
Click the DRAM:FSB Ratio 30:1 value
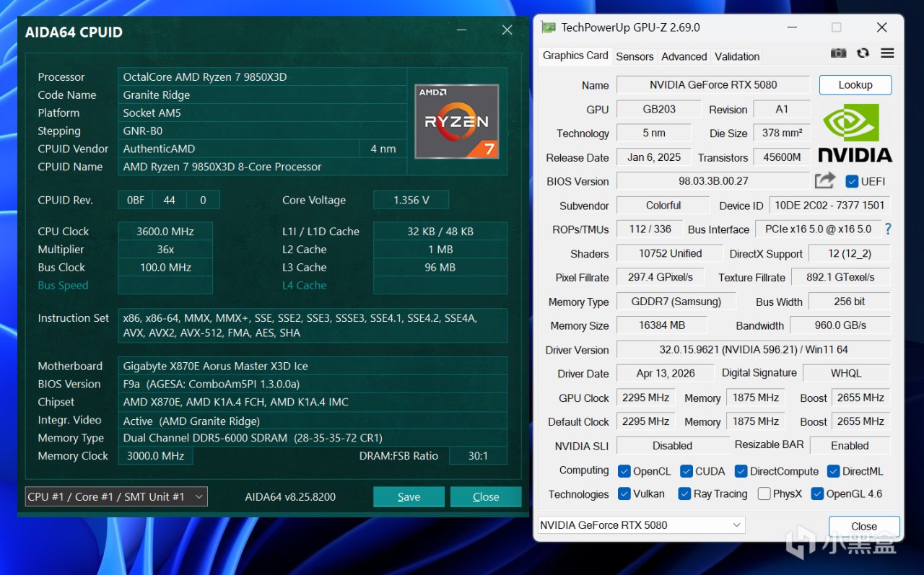coord(477,456)
